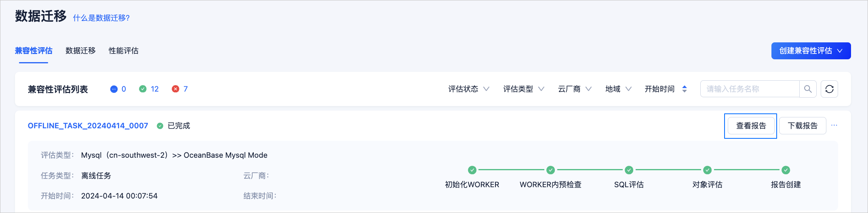Click the SQL评估 step check icon
The height and width of the screenshot is (213, 868).
point(629,170)
